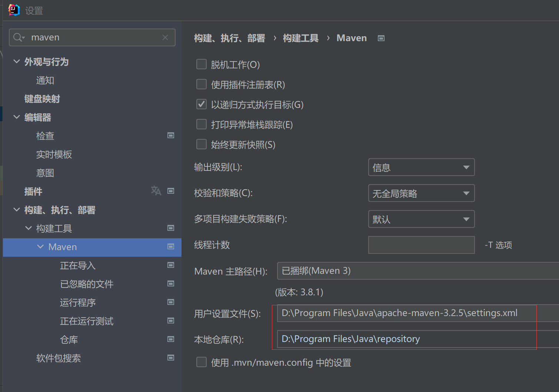Select 检查 under 编辑器
The height and width of the screenshot is (392, 559).
[45, 136]
